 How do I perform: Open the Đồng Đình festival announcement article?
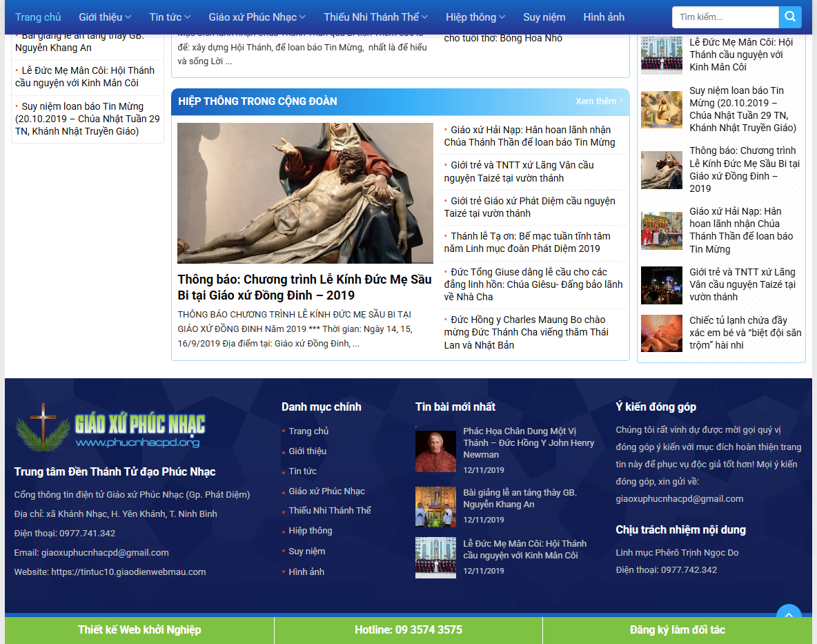pos(304,287)
